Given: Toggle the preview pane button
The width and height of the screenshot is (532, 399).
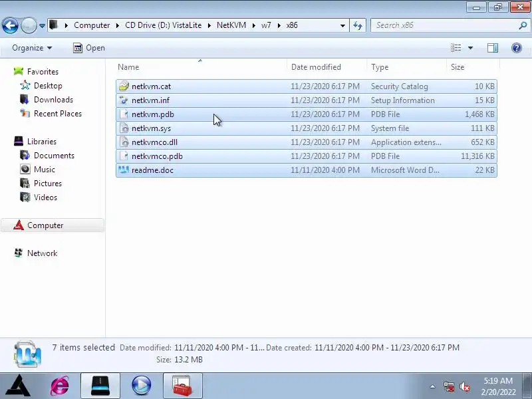Looking at the screenshot, I should tap(493, 48).
